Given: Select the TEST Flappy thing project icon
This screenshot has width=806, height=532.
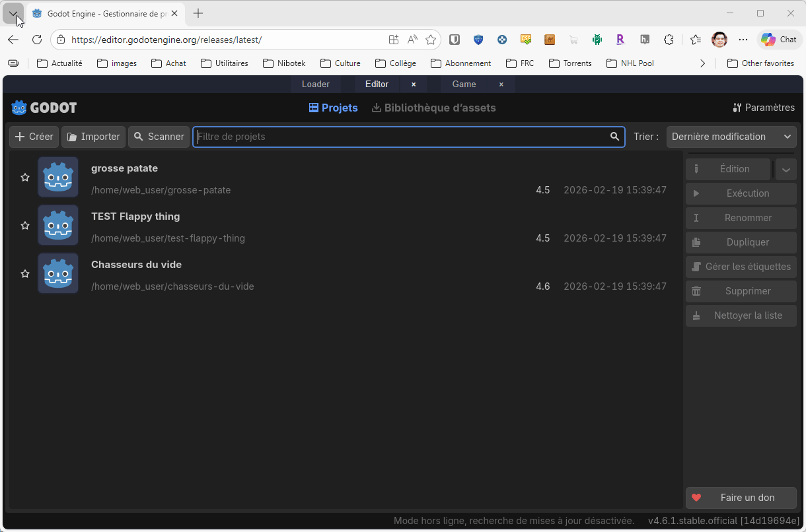Looking at the screenshot, I should tap(58, 225).
